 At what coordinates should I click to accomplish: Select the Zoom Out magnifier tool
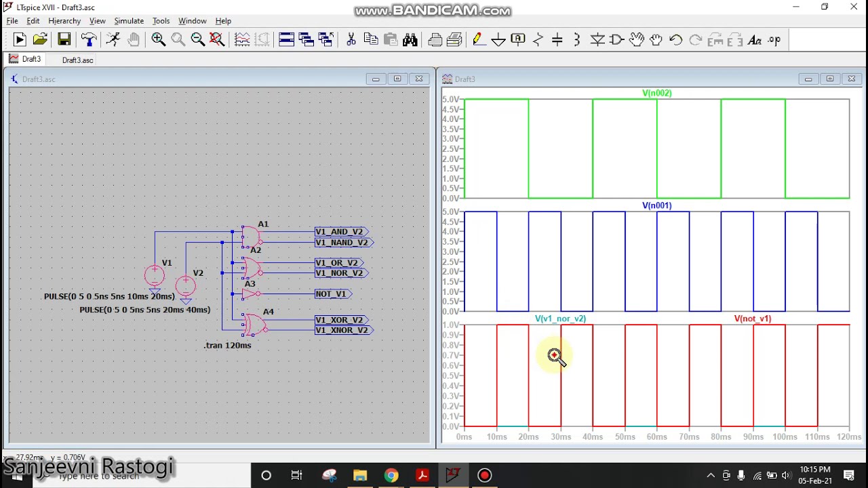pyautogui.click(x=197, y=40)
